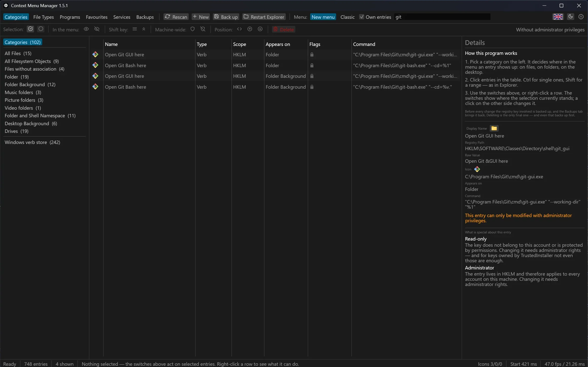Screen dimensions: 588x367
Task: Click command cell with git-bash.exe --cd=%1
Action: (x=402, y=65)
